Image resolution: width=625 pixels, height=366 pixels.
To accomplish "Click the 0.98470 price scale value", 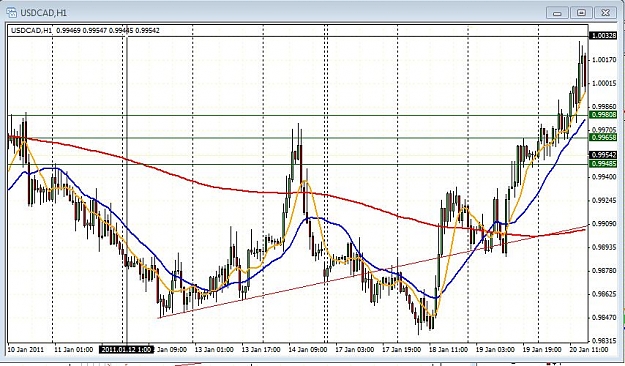I will [x=604, y=318].
